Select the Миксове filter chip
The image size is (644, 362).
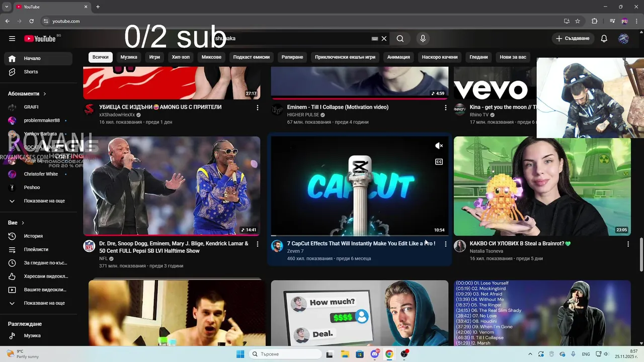click(211, 57)
